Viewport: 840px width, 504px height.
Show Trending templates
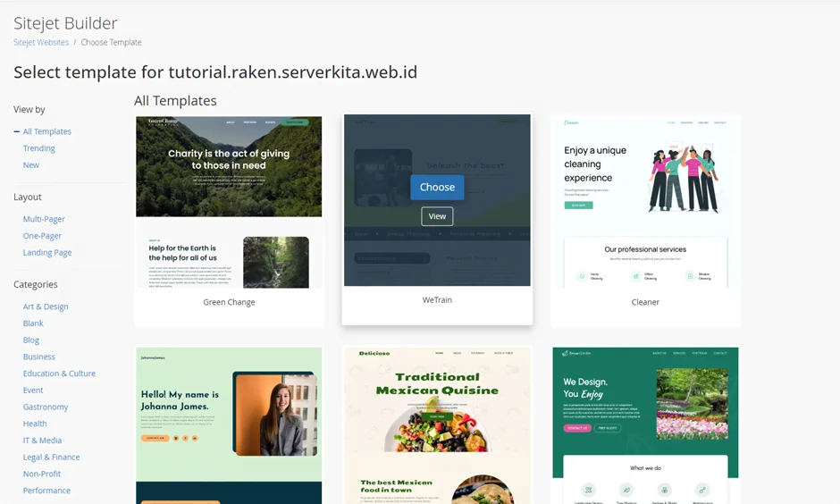[x=39, y=148]
